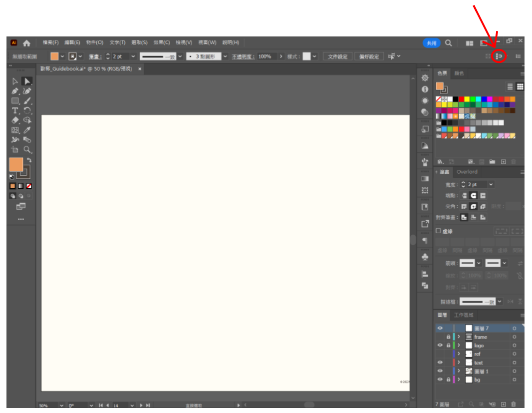Open Gradient panel icon in dock

tap(425, 179)
